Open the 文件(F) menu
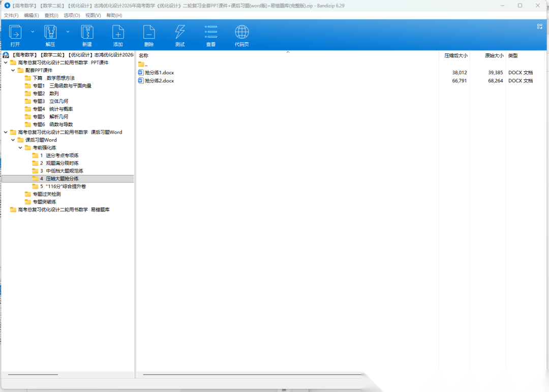This screenshot has width=549, height=392. coord(11,15)
